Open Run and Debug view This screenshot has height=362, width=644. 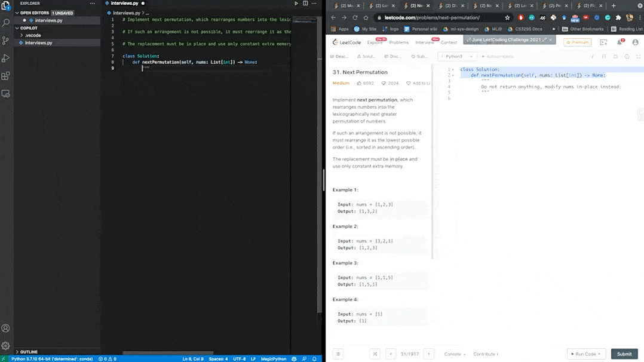(x=6, y=59)
